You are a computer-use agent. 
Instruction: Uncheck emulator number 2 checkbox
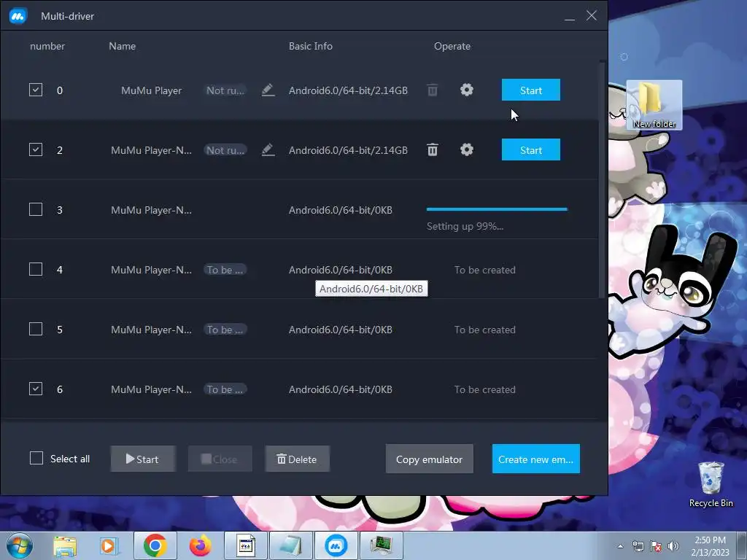36,149
